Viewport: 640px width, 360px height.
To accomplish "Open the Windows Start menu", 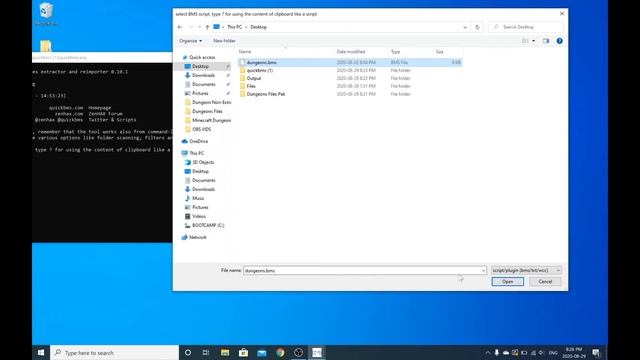I will 41,353.
